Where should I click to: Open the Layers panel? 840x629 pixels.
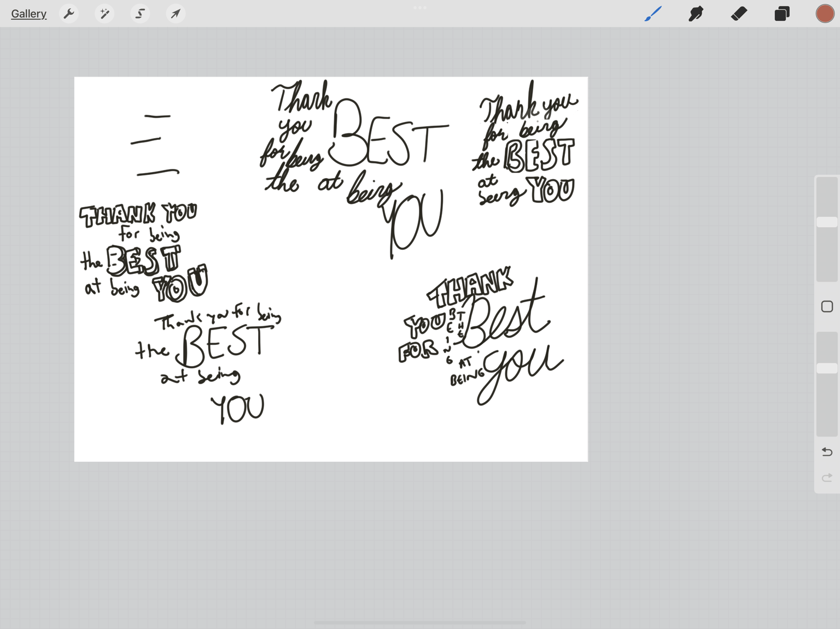(782, 14)
